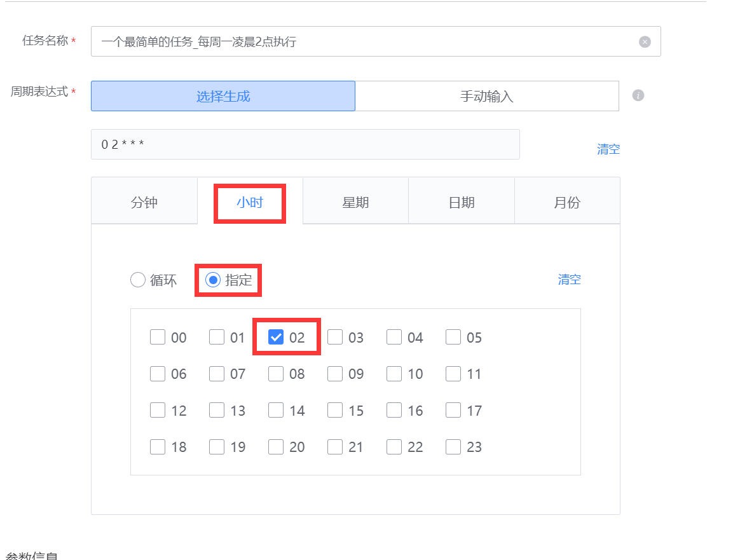
Task: Clear the task name using the x icon
Action: pyautogui.click(x=645, y=41)
